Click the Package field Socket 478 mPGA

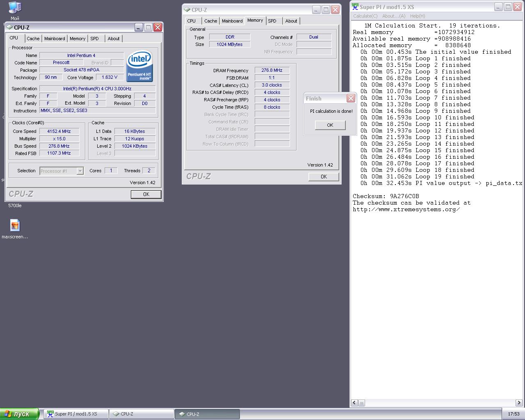click(82, 70)
